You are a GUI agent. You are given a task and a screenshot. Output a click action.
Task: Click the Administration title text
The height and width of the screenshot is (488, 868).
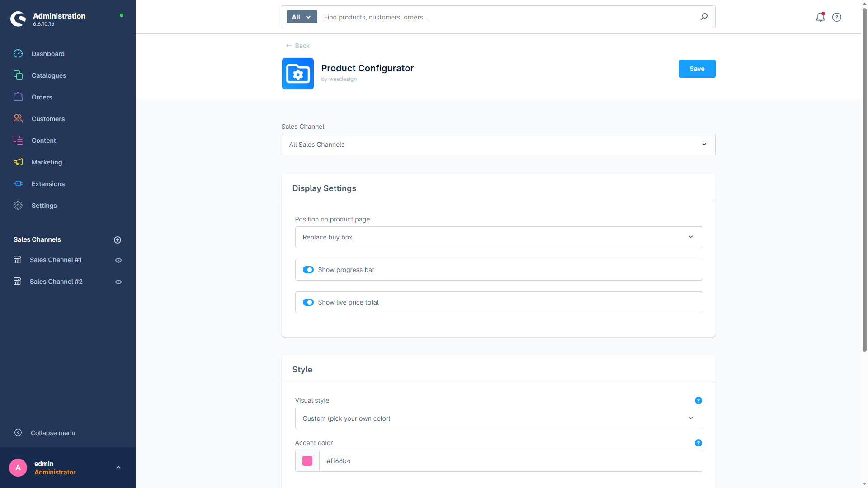[59, 16]
